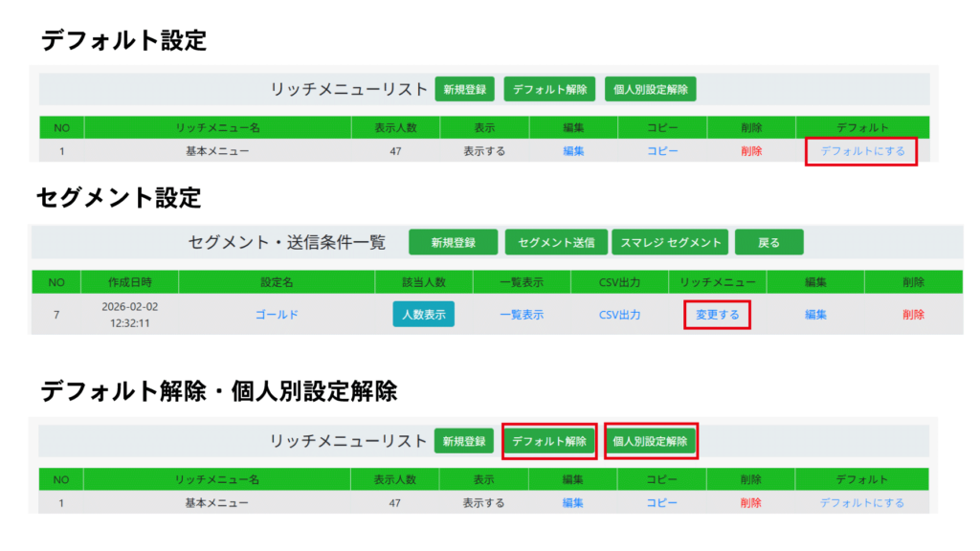Click the red-boxed デフォルト解除 button at bottom

[549, 442]
